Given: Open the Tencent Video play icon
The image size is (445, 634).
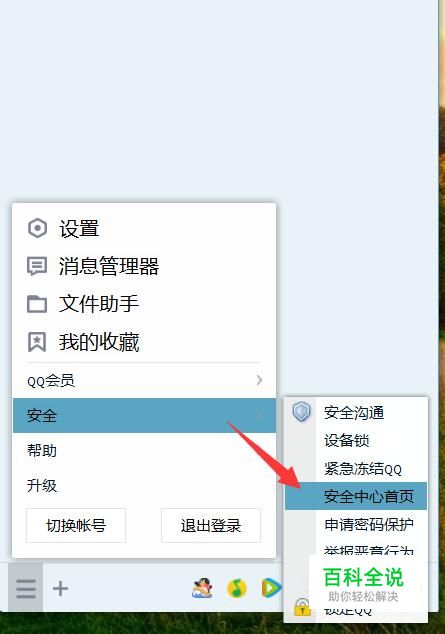Looking at the screenshot, I should coord(272,588).
